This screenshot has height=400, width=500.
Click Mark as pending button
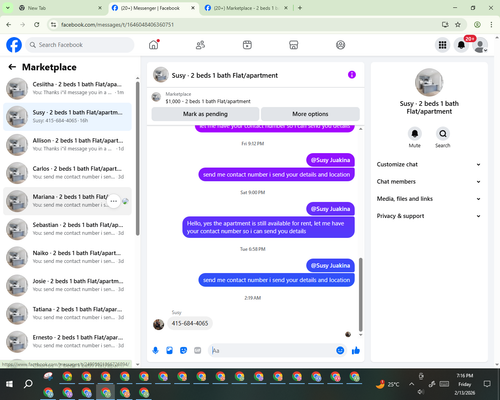tap(205, 114)
